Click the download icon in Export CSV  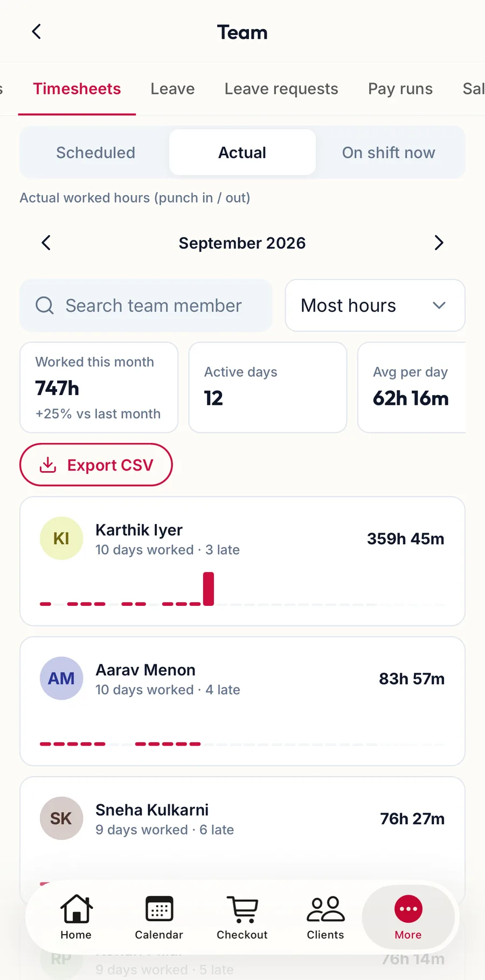tap(48, 465)
